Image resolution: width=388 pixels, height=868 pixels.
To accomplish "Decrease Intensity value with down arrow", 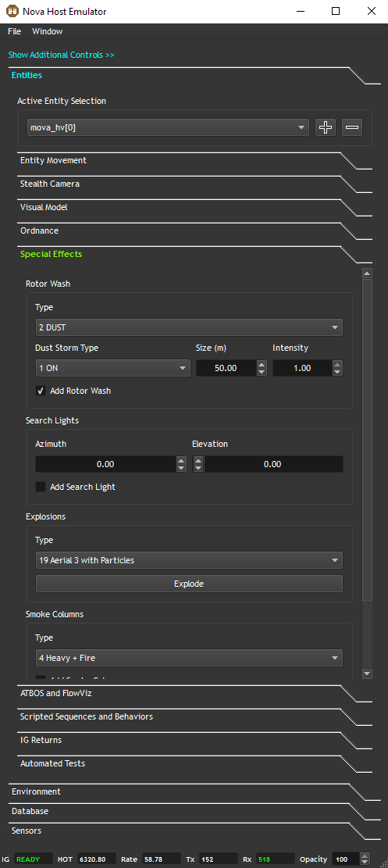I will [337, 372].
